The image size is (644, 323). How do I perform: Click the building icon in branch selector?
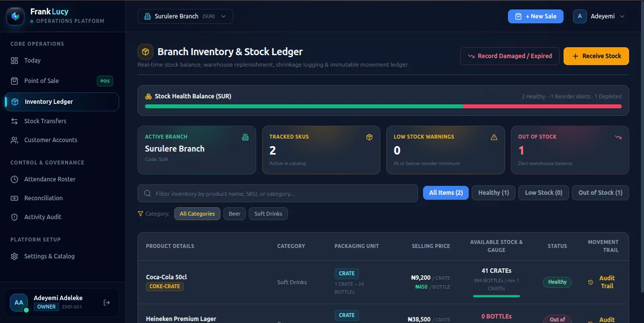(147, 16)
